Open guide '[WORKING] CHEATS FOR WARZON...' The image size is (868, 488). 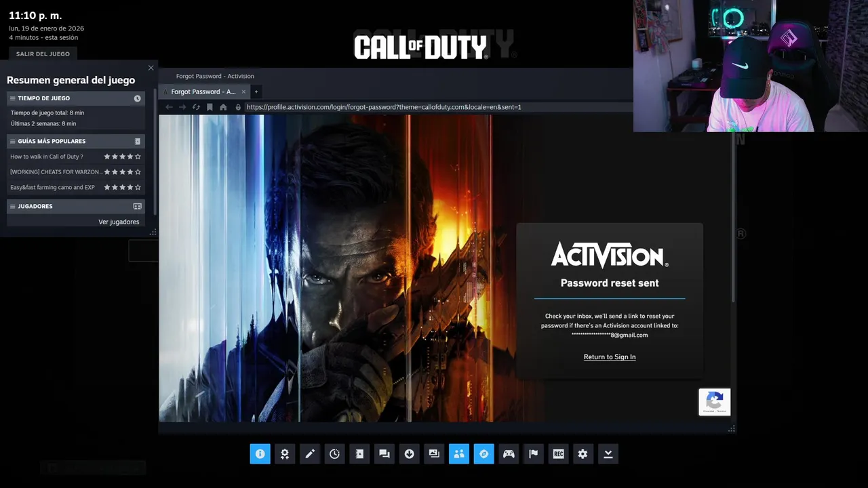[x=56, y=172]
